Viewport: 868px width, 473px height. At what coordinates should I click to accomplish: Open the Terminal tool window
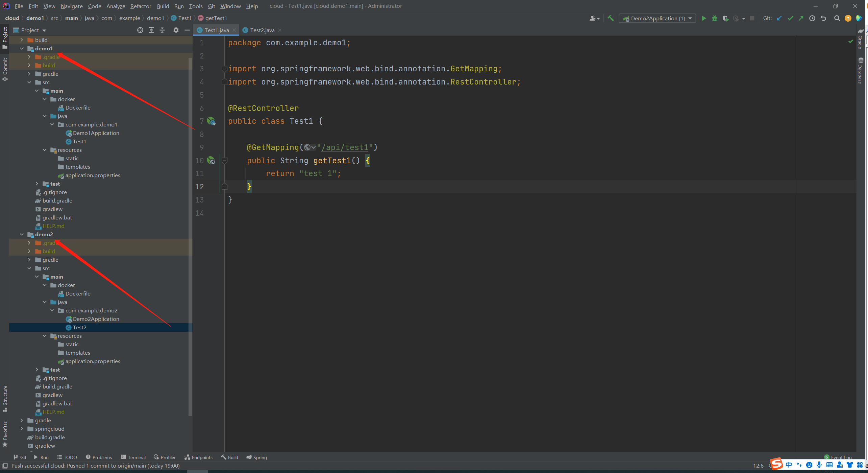pyautogui.click(x=133, y=457)
